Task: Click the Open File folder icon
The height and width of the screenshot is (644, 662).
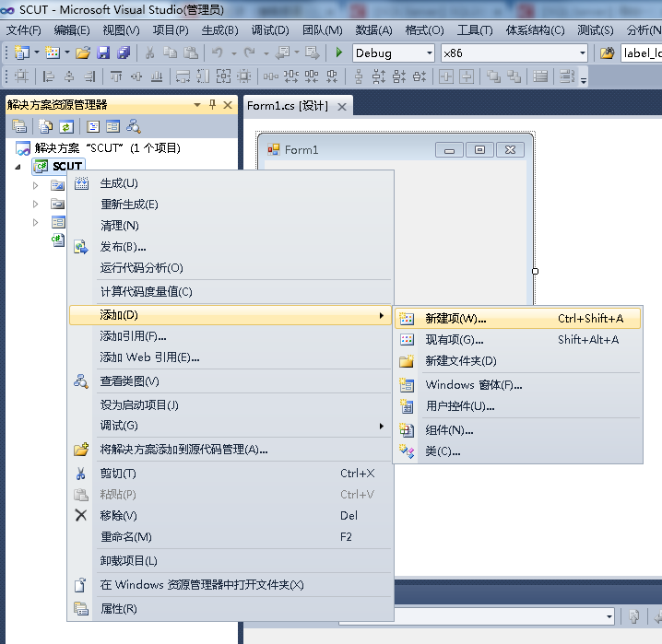Action: (83, 53)
